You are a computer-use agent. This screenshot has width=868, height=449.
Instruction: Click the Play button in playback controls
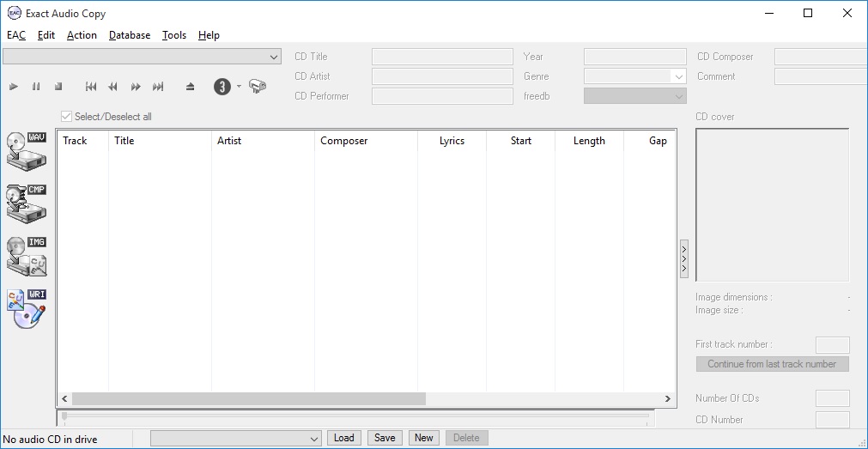point(14,87)
